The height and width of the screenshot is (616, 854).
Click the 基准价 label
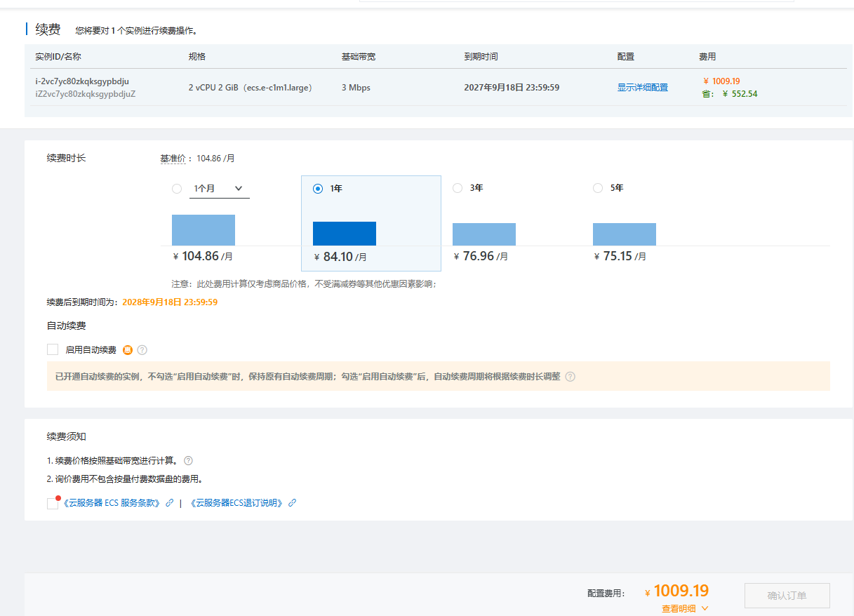[173, 159]
